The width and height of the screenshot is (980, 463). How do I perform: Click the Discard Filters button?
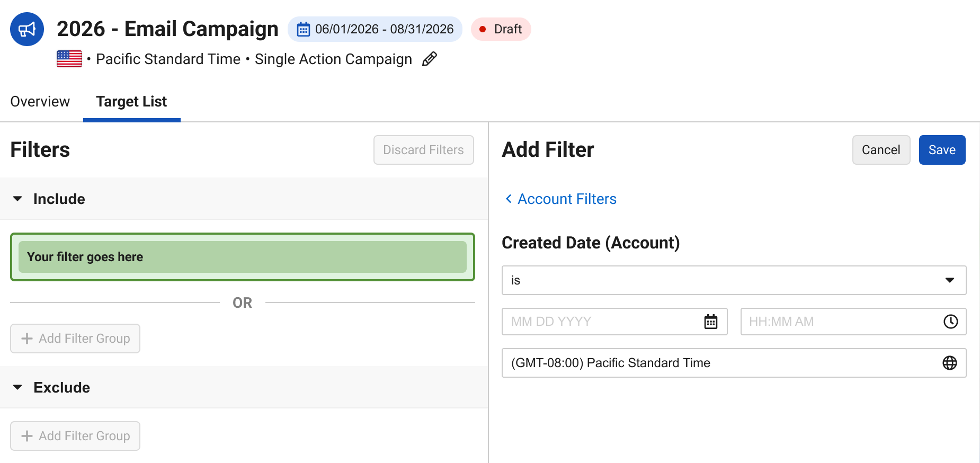click(x=423, y=150)
